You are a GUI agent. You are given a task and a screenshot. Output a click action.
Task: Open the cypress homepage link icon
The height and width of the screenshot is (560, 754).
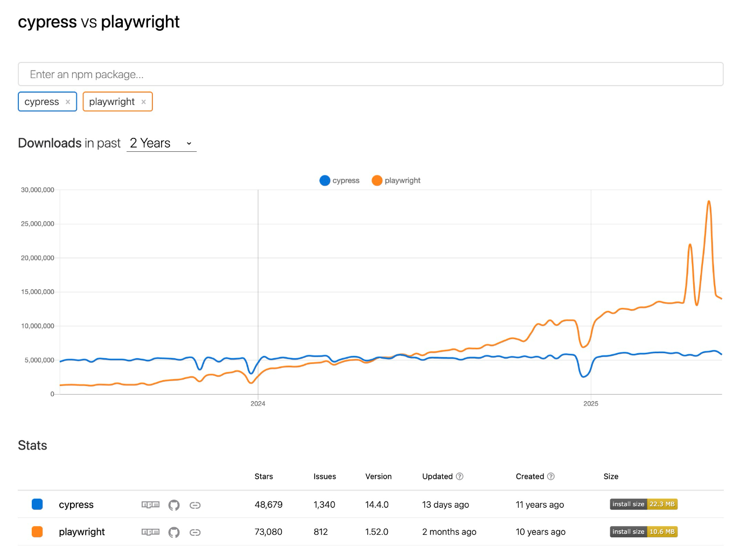click(x=195, y=505)
